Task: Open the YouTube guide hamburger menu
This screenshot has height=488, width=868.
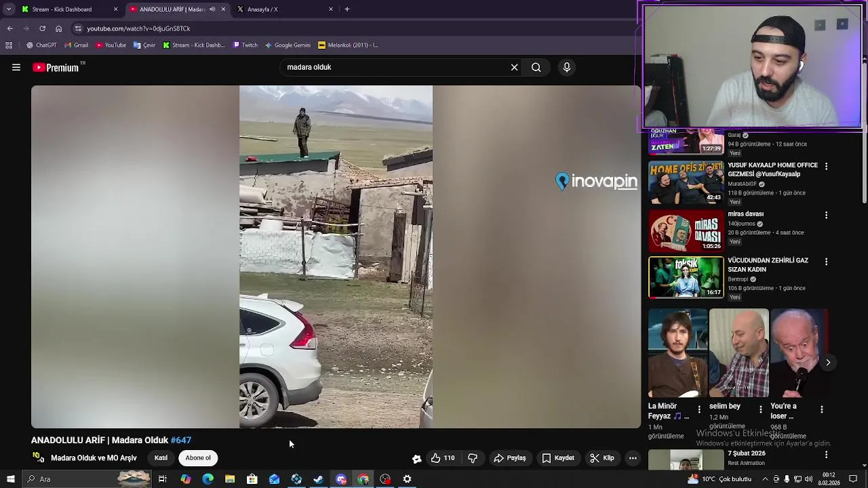Action: point(16,67)
